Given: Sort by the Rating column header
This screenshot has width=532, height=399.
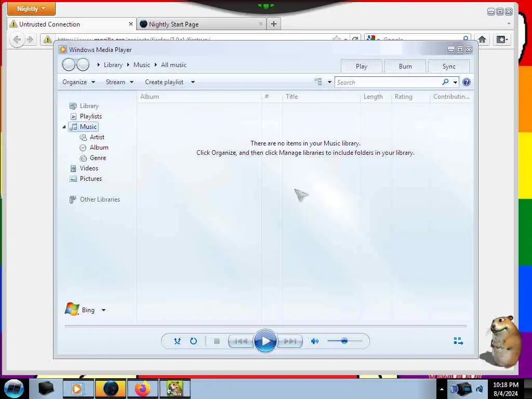Looking at the screenshot, I should coord(411,97).
